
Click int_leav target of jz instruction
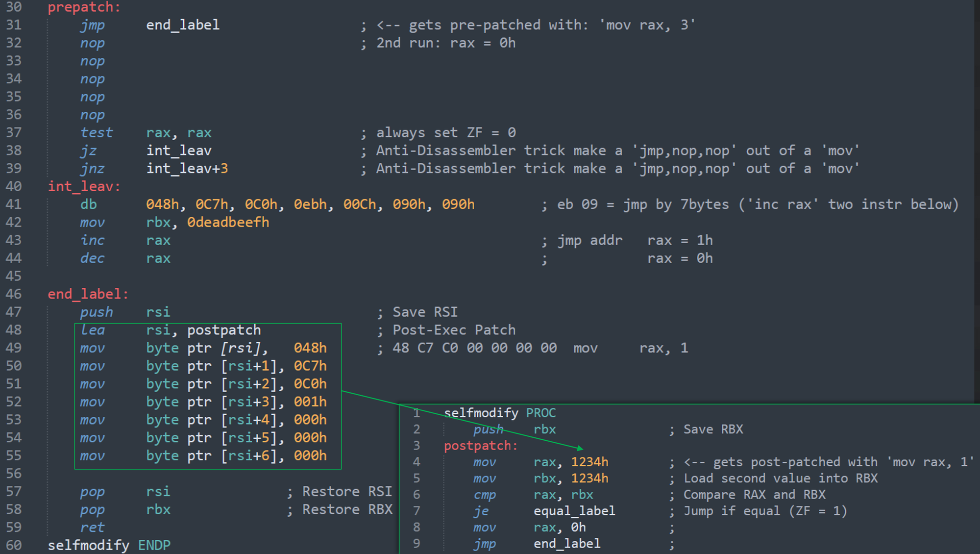tap(179, 151)
